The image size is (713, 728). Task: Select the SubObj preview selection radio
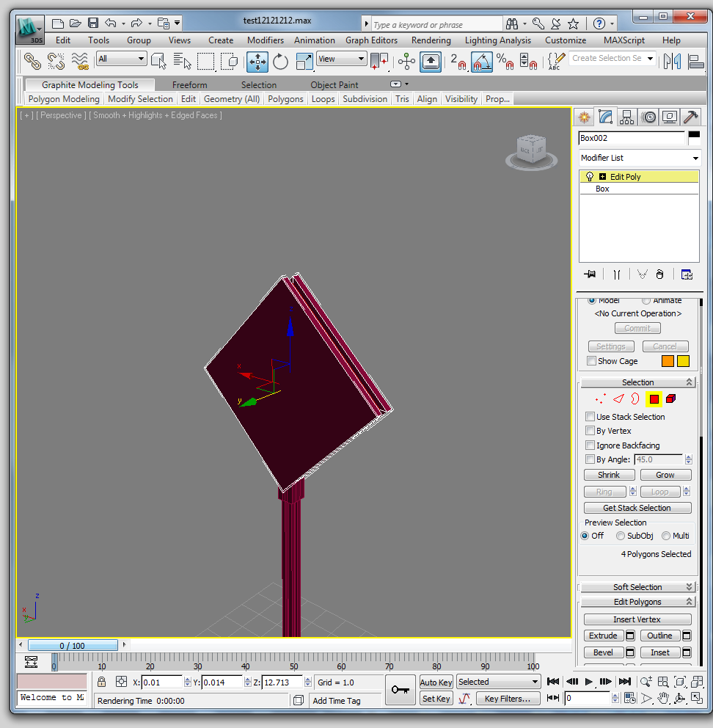pyautogui.click(x=621, y=536)
